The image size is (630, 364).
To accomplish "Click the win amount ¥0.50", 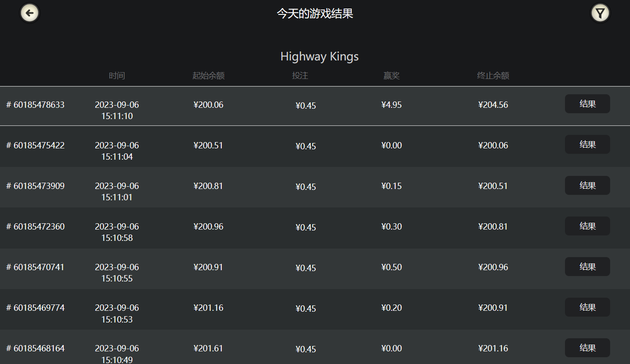I will 392,267.
